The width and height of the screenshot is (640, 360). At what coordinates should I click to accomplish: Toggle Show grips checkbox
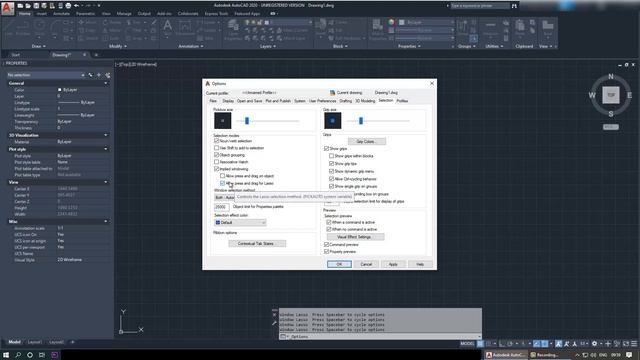click(x=326, y=149)
